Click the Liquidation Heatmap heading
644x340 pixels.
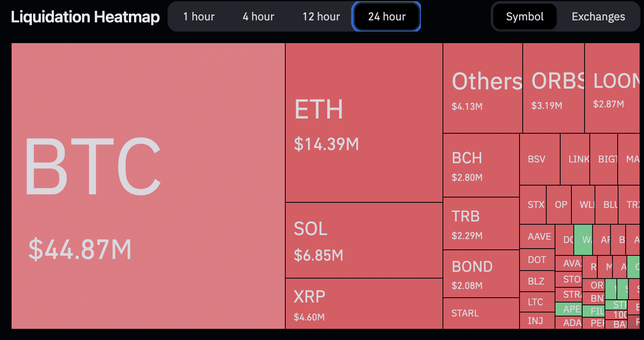coord(85,17)
